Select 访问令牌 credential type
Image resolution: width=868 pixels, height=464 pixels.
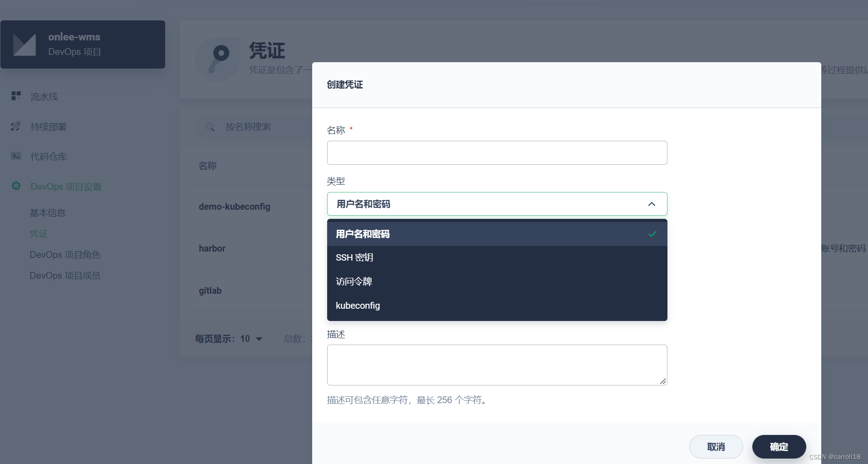(497, 281)
